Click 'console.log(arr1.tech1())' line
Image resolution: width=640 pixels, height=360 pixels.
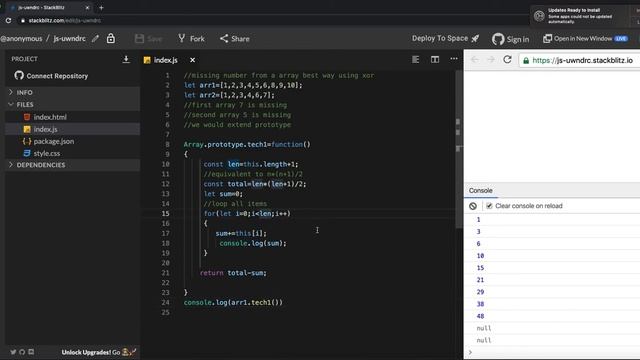(x=233, y=302)
